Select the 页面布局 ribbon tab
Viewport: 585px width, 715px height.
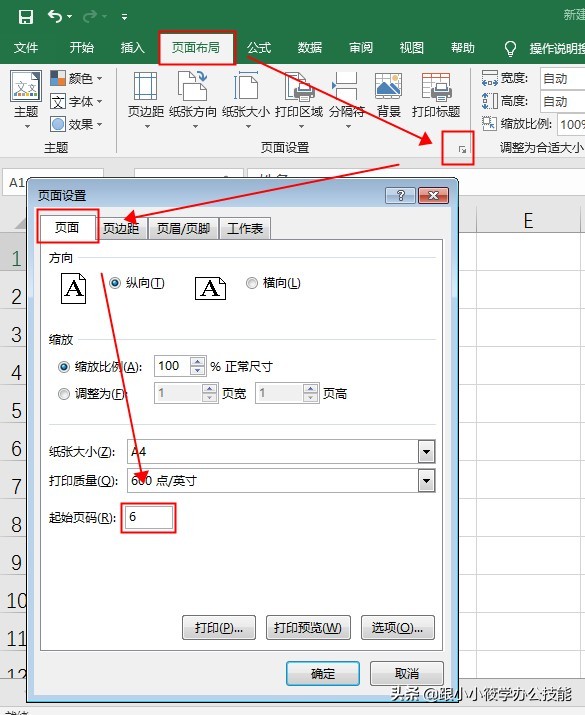tap(196, 48)
